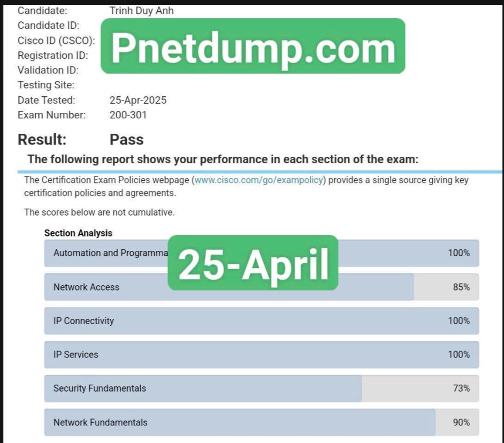Image resolution: width=504 pixels, height=443 pixels.
Task: Click the Network Fundamentals label
Action: coord(100,423)
